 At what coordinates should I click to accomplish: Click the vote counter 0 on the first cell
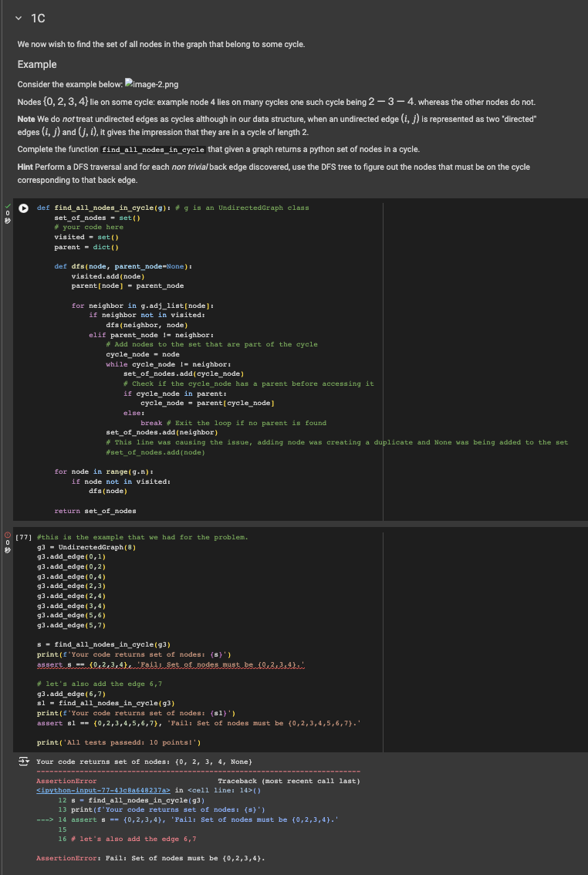6,213
